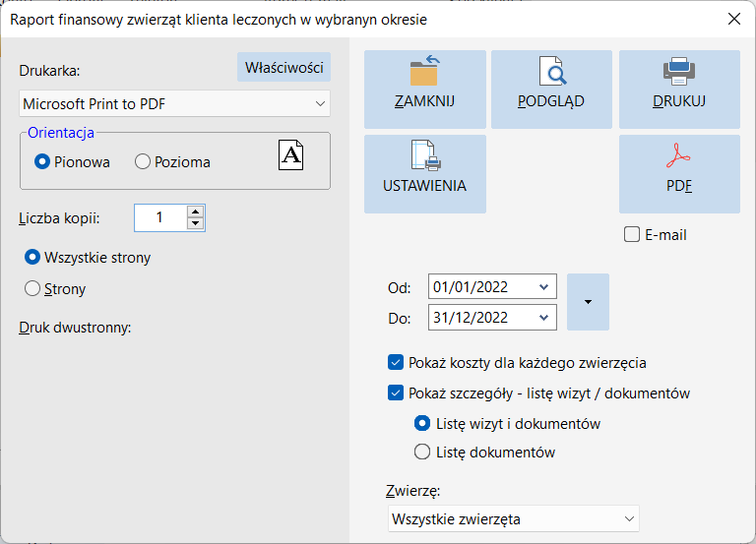
Task: Expand the Wszystkie zwierzęta dropdown
Action: point(514,519)
